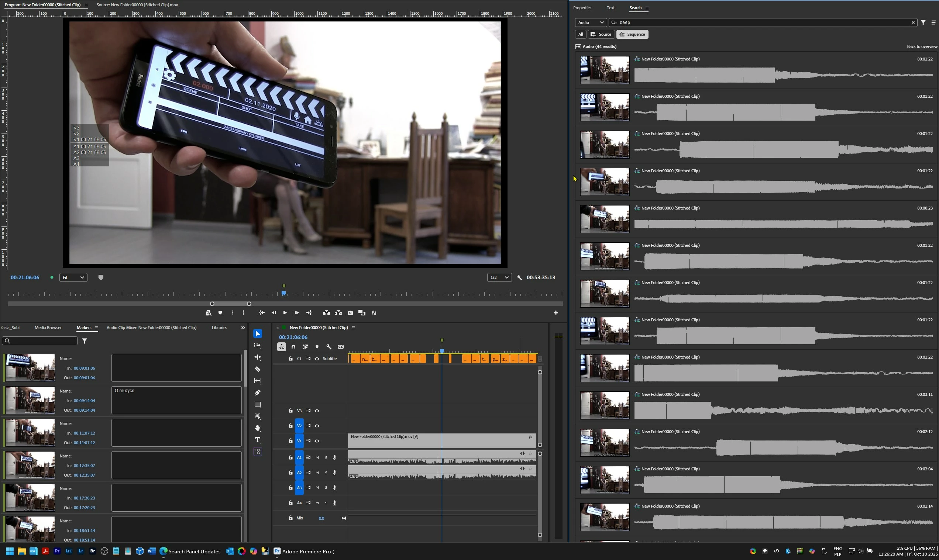Image resolution: width=939 pixels, height=560 pixels.
Task: Play the program monitor
Action: point(285,313)
